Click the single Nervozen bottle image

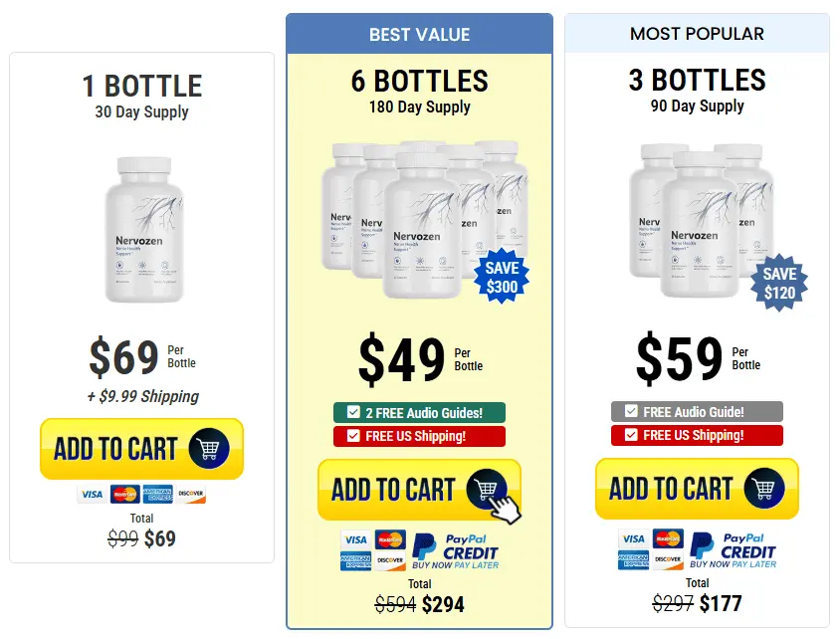[144, 229]
